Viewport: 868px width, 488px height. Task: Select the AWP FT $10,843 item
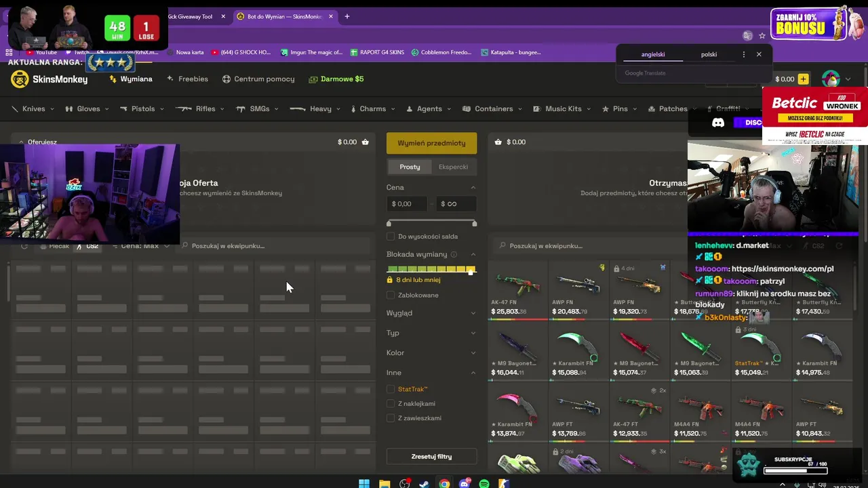pos(822,412)
